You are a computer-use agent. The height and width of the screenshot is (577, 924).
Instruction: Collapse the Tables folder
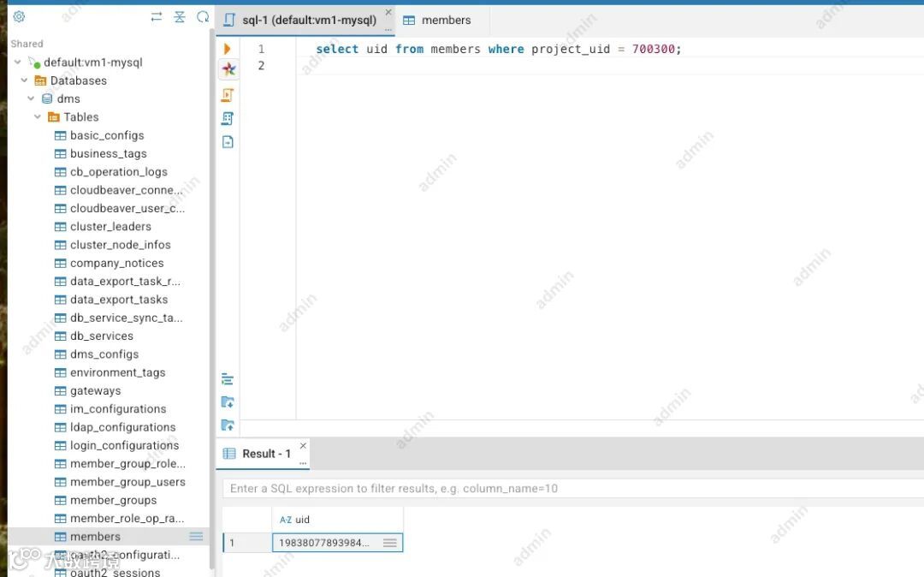[38, 116]
